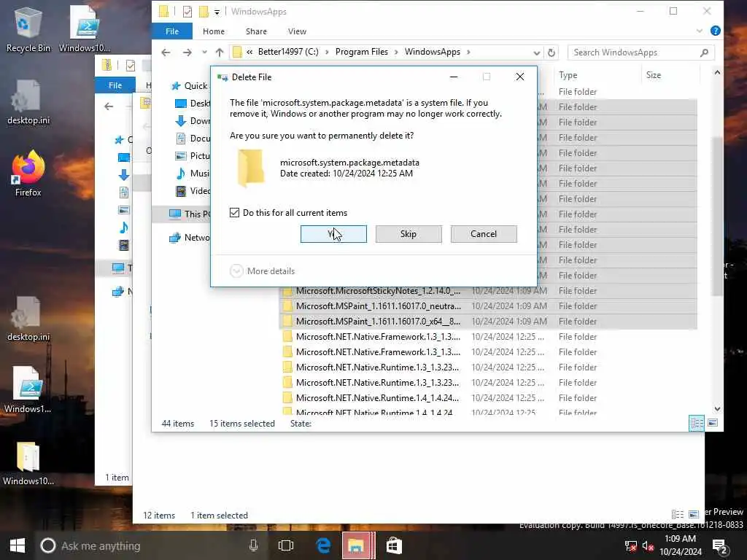The height and width of the screenshot is (560, 747).
Task: Click the muted volume tray icon
Action: [x=648, y=546]
